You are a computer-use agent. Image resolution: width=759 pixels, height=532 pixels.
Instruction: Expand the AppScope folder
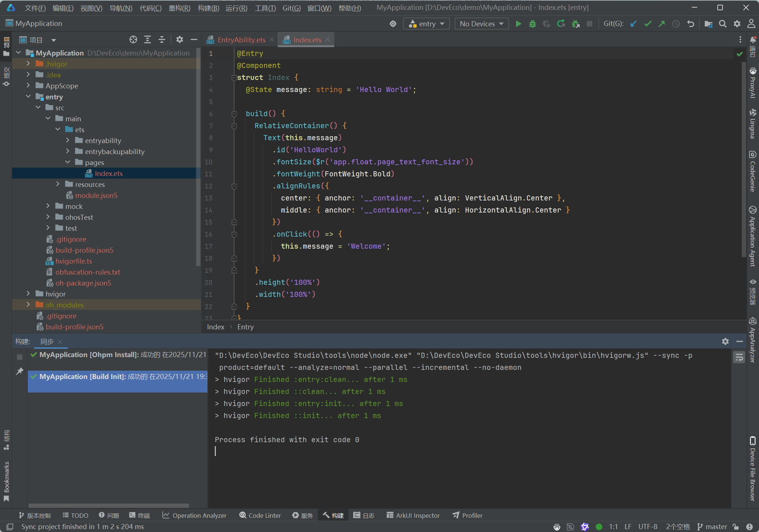tap(28, 85)
